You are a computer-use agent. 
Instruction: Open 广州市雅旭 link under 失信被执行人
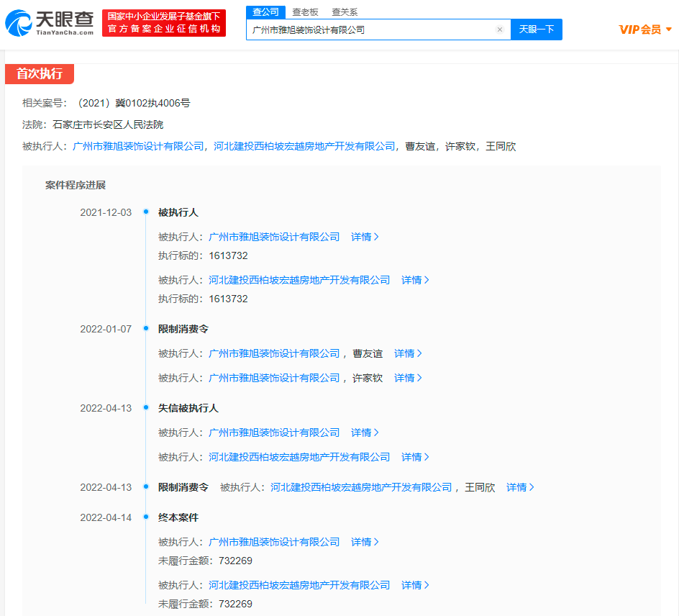tap(274, 432)
